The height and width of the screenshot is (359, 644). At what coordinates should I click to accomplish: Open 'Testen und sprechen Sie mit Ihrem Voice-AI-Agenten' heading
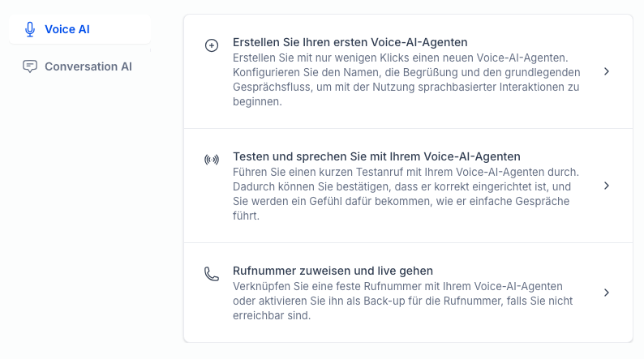tap(376, 156)
